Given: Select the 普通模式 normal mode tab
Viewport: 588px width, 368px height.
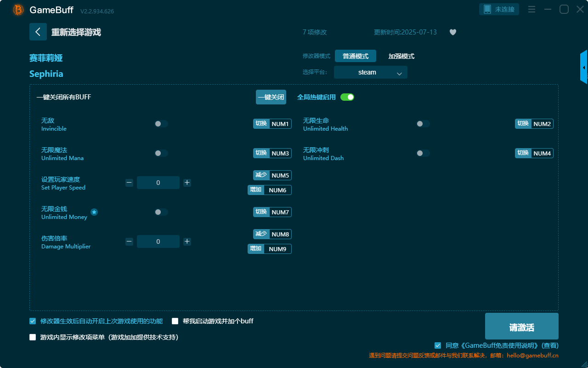Looking at the screenshot, I should click(356, 56).
